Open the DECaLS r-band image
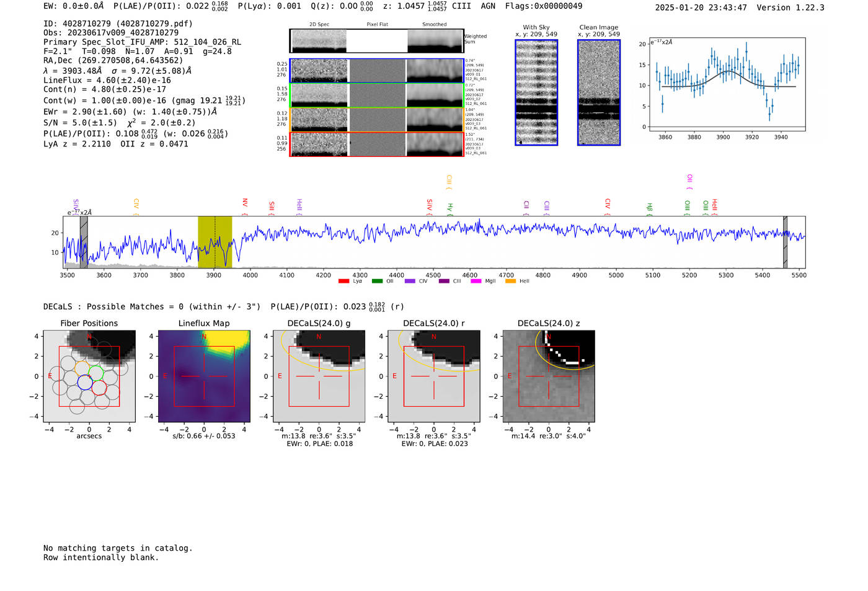Screen dimensions: 868x591 pos(434,376)
